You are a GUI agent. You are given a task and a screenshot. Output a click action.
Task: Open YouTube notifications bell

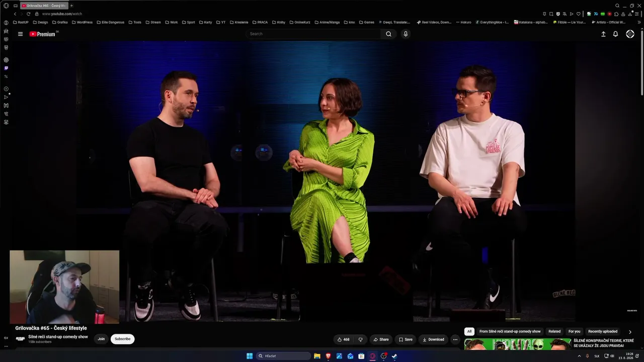[x=615, y=34]
